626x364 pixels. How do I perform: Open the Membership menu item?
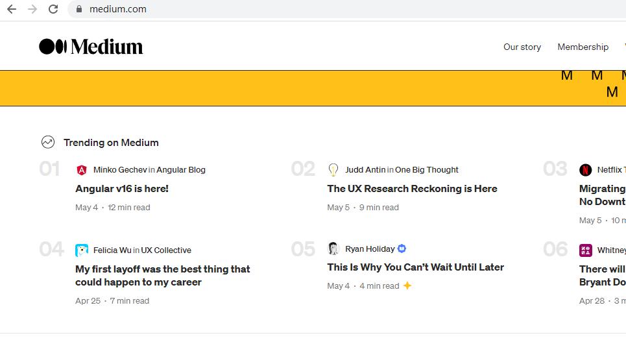coord(583,47)
